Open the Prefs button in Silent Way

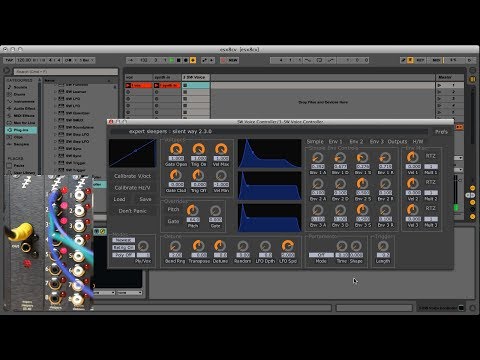click(x=441, y=132)
